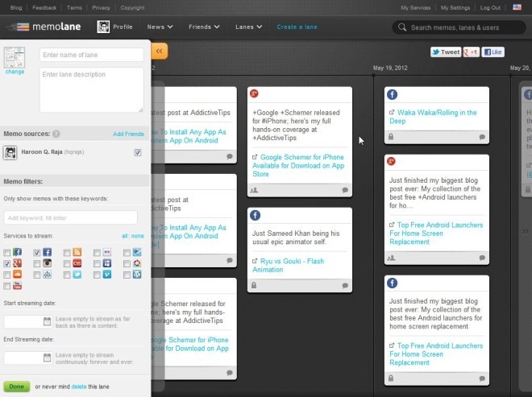Click Log Out in top bar

tap(490, 7)
